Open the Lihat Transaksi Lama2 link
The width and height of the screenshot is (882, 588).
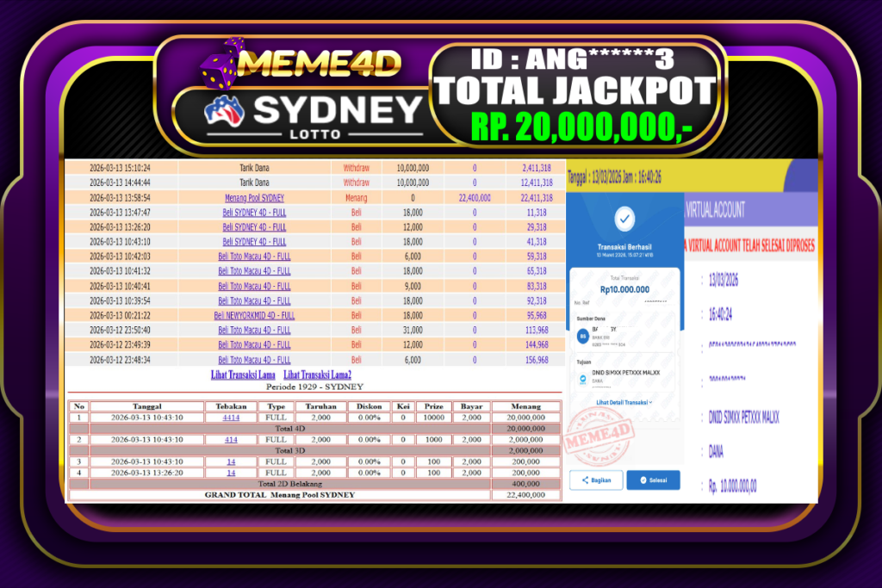tap(317, 375)
